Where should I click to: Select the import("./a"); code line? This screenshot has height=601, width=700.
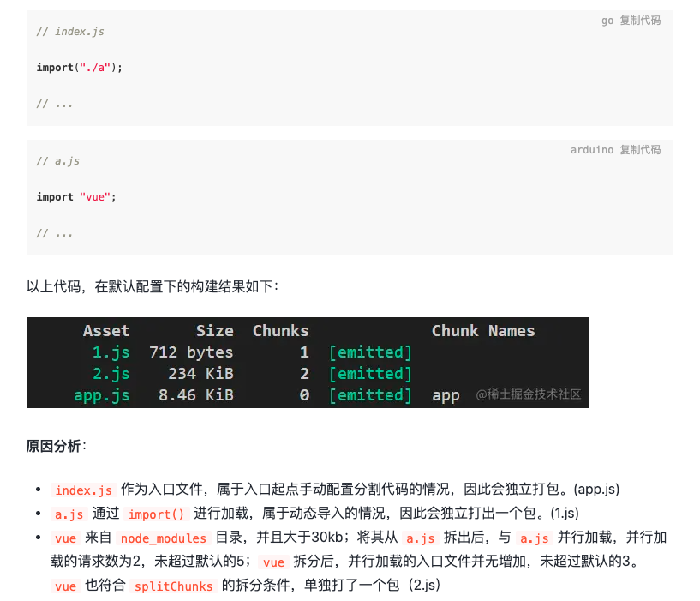point(80,68)
